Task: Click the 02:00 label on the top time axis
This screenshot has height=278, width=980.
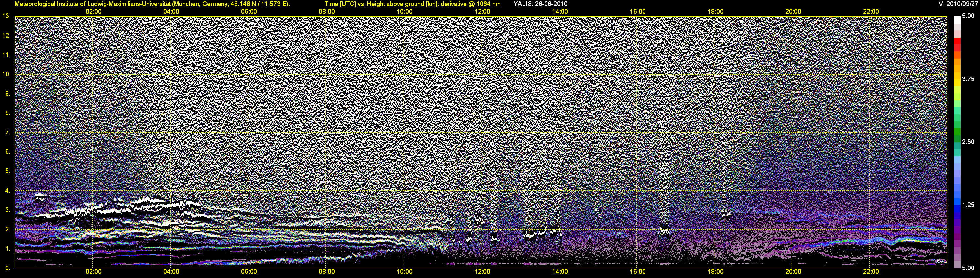Action: click(93, 12)
